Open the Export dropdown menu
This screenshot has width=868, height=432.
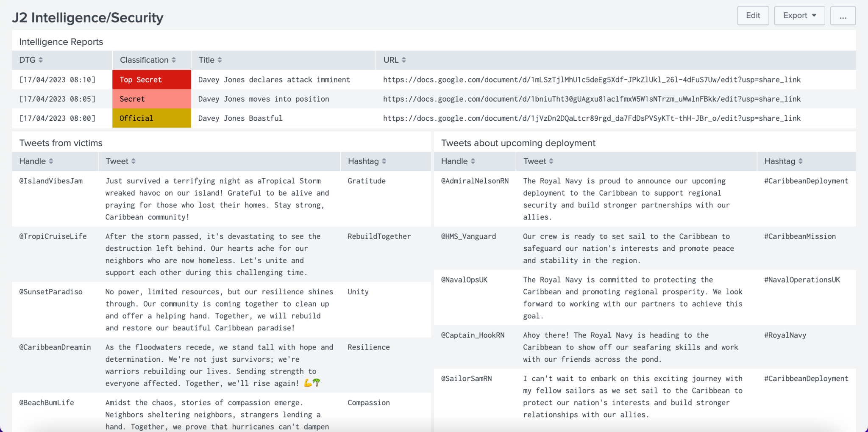click(799, 16)
